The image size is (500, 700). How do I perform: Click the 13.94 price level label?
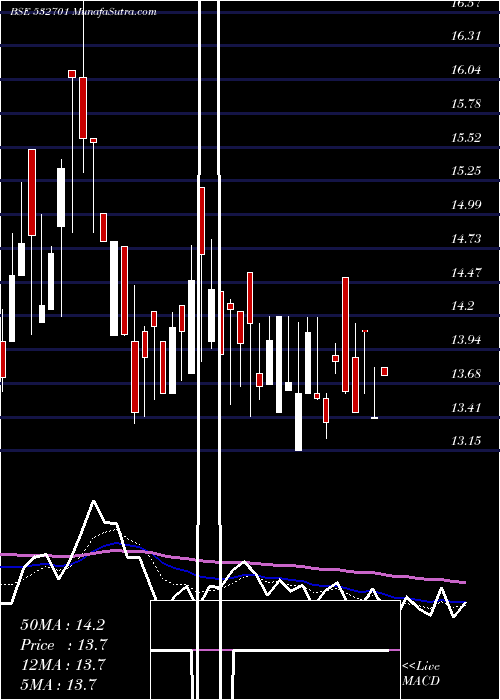point(466,340)
